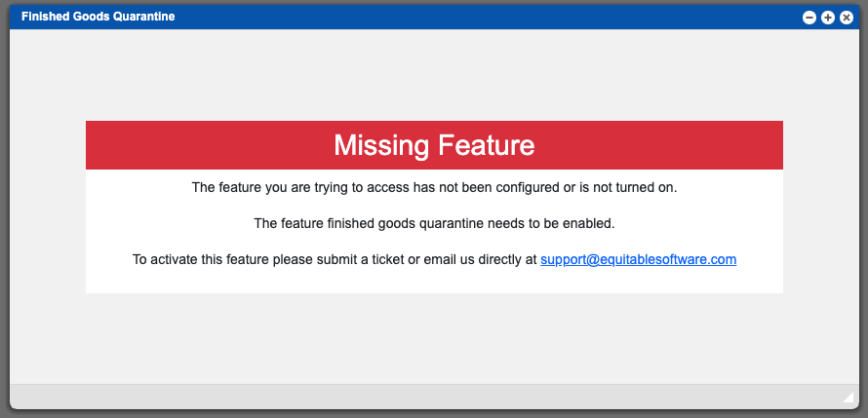Close the Finished Goods Quarantine window
This screenshot has height=418, width=868.
(847, 18)
